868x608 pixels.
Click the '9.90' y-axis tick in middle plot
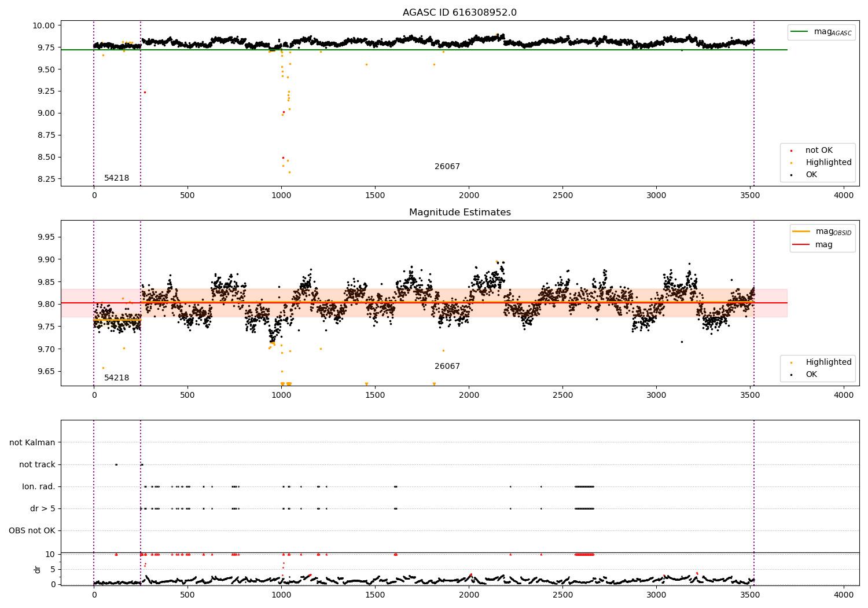pyautogui.click(x=46, y=259)
